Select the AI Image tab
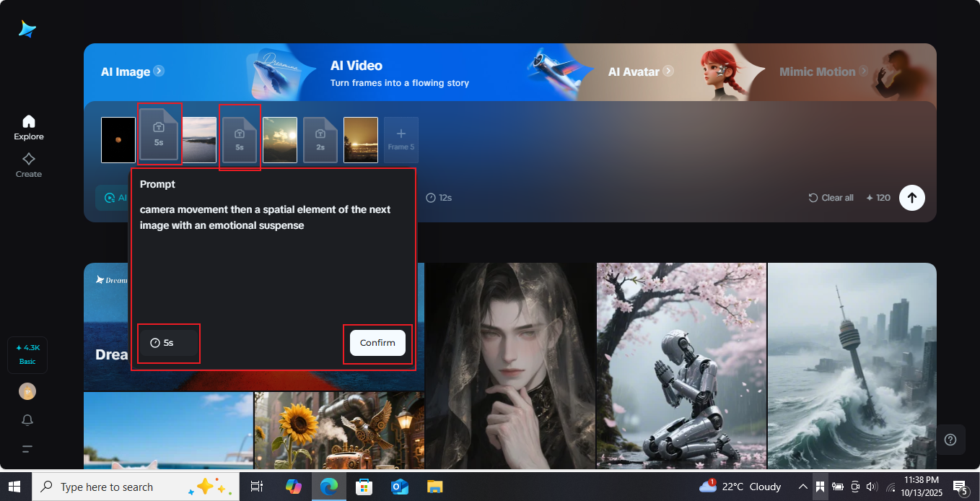Viewport: 980px width, 501px height. (133, 71)
